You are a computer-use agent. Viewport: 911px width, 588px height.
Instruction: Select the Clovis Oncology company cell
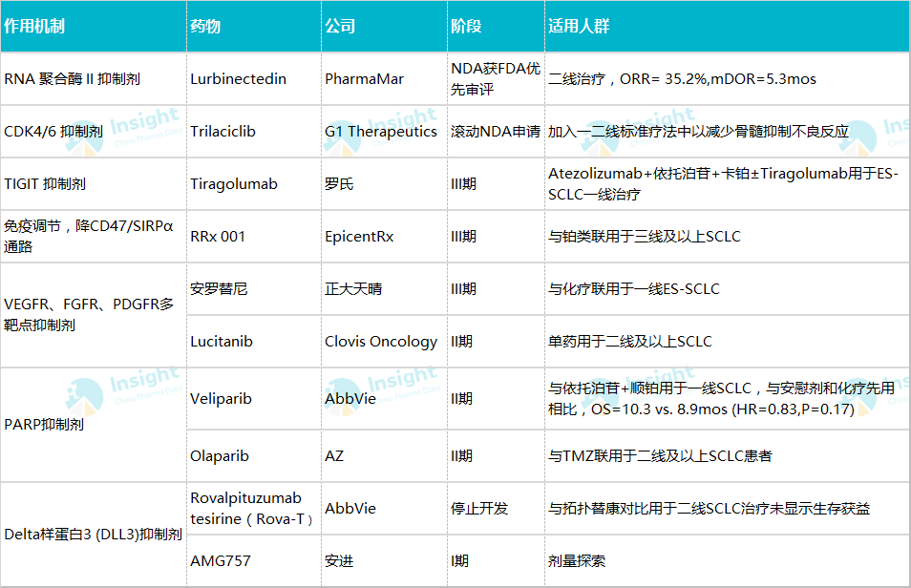pos(384,341)
